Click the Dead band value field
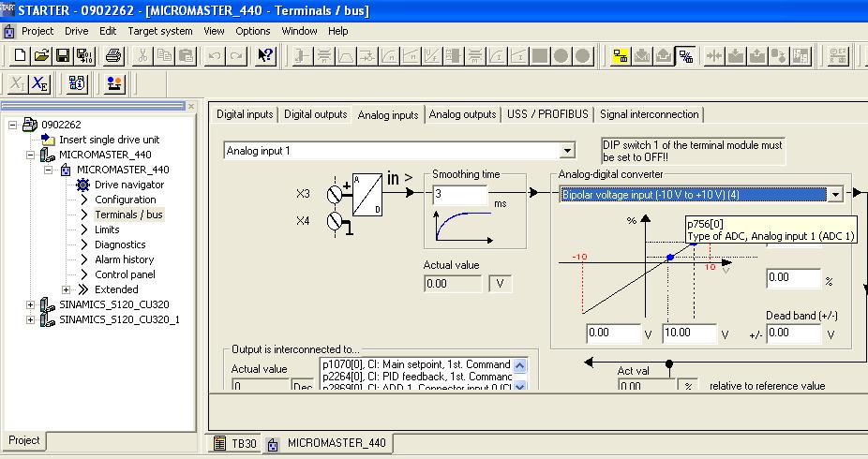The image size is (868, 459). pos(793,333)
